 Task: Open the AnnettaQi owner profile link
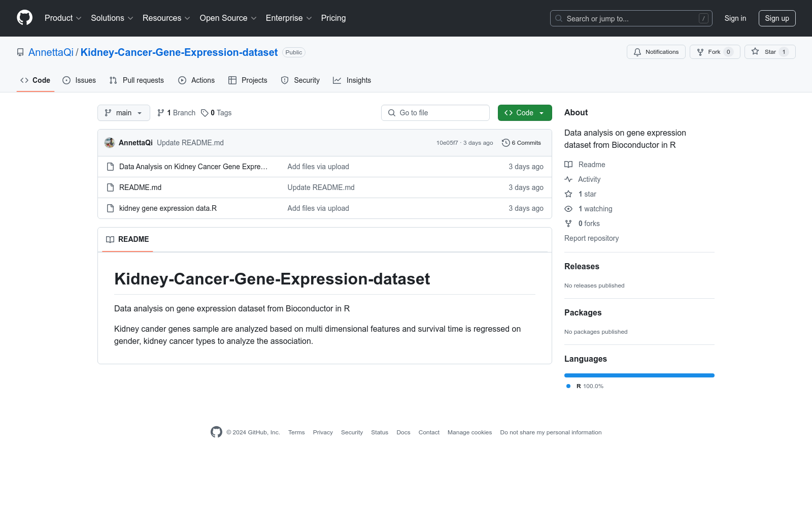point(51,52)
